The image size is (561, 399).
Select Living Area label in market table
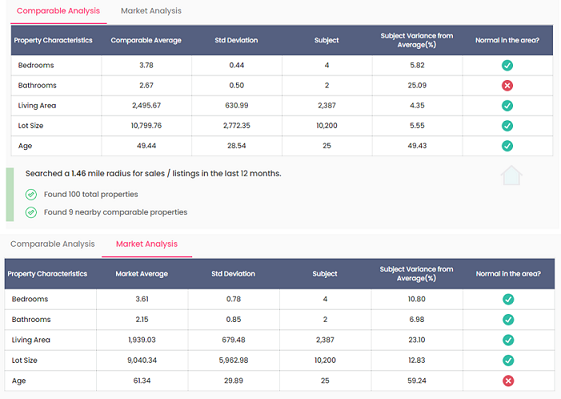31,340
